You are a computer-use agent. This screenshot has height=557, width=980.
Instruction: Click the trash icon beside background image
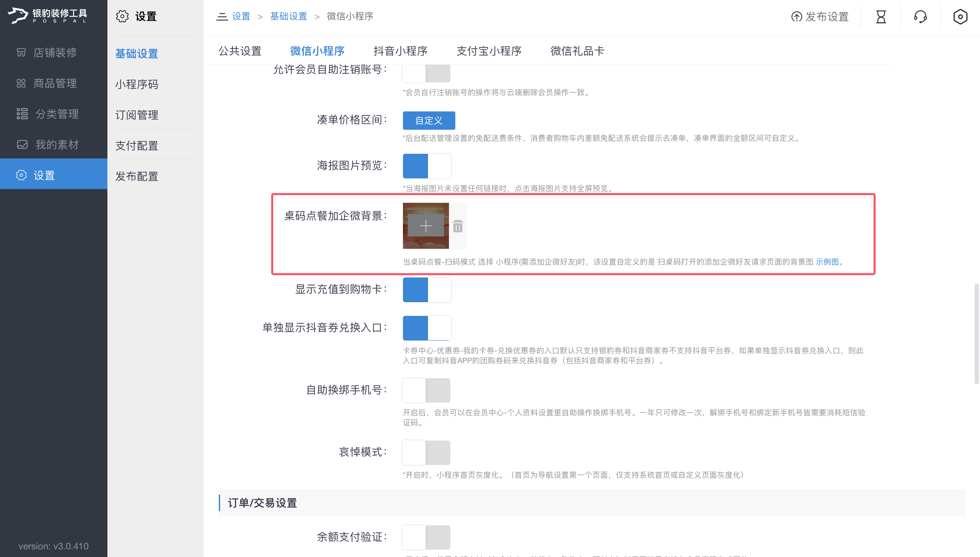point(458,226)
